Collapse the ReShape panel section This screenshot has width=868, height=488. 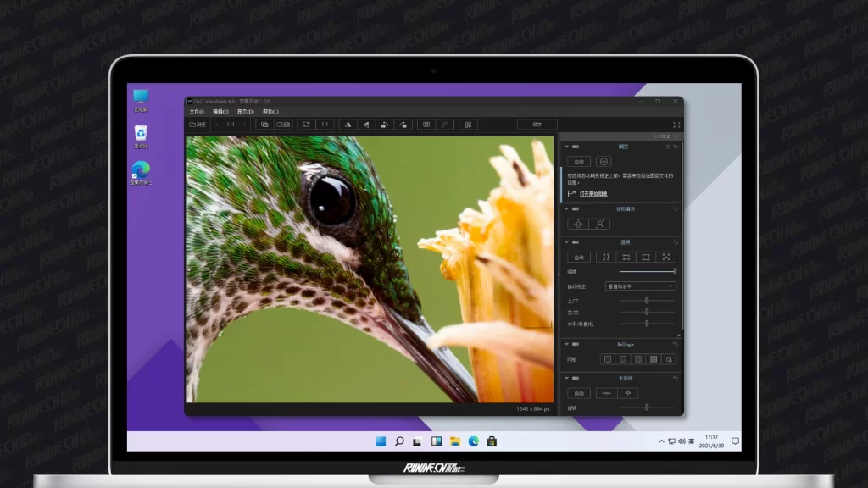566,344
